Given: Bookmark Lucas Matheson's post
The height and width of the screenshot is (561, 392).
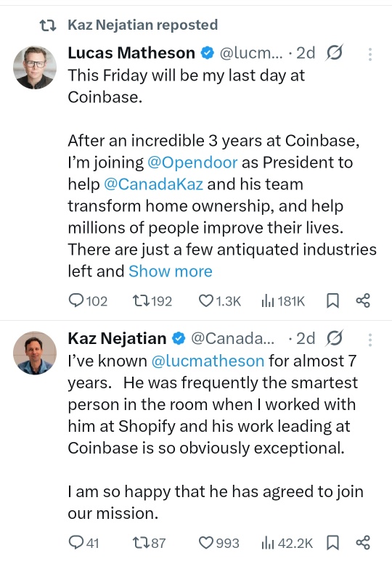Looking at the screenshot, I should tap(332, 301).
